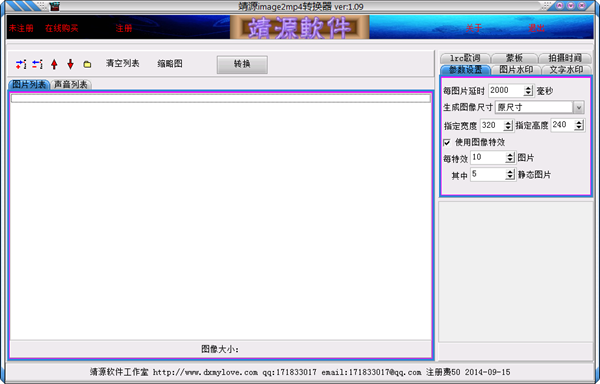
Task: Click the empty bar atop the image list
Action: (221, 98)
